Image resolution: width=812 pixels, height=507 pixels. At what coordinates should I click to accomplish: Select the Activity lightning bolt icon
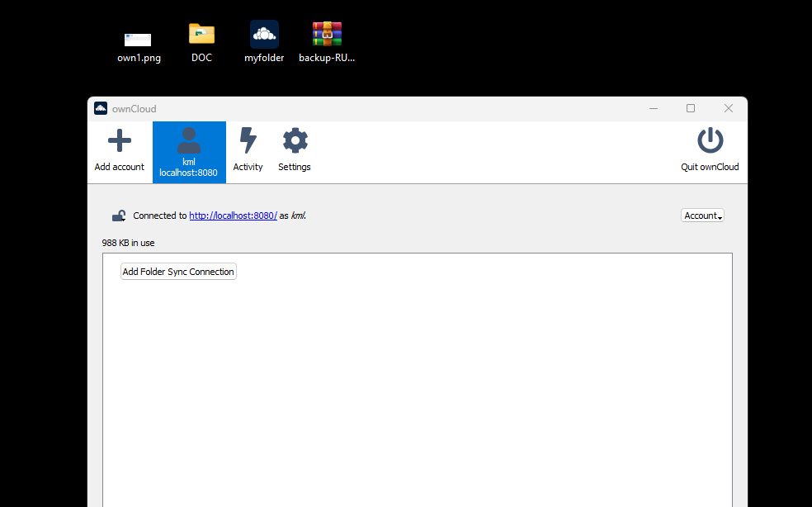click(x=248, y=140)
